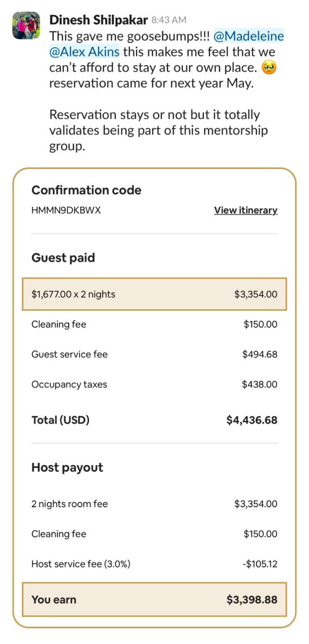The image size is (309, 644).
Task: Click the View itinerary link
Action: pyautogui.click(x=246, y=210)
